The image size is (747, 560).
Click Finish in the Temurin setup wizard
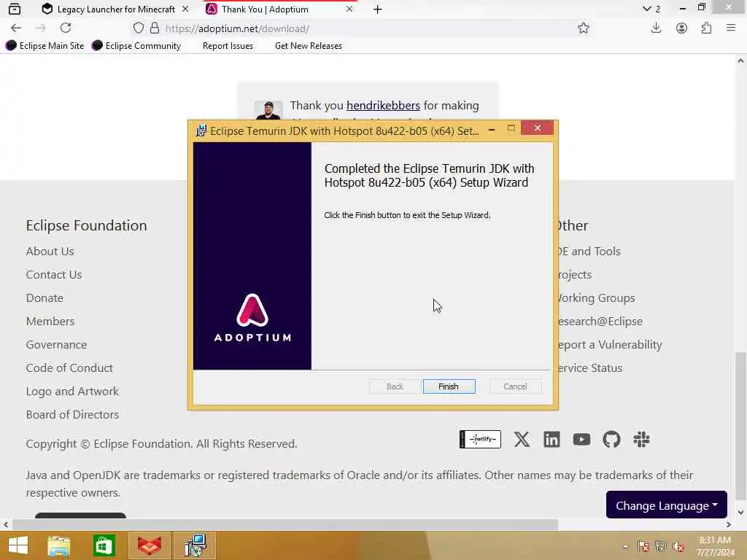(449, 386)
